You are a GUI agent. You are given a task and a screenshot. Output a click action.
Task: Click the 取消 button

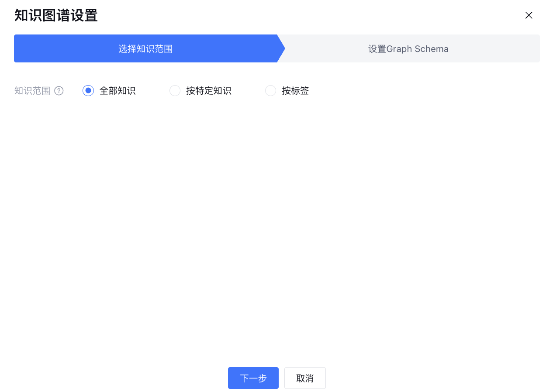[305, 378]
